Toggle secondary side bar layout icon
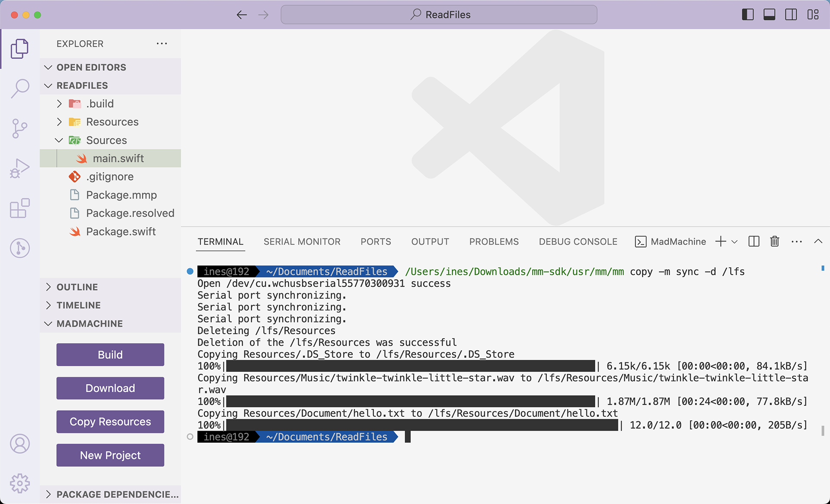This screenshot has width=830, height=504. click(791, 15)
